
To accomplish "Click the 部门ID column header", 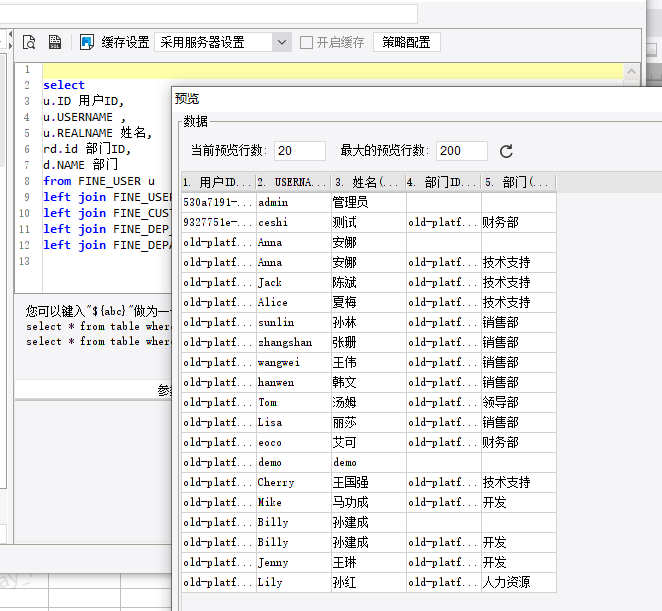I will click(443, 182).
